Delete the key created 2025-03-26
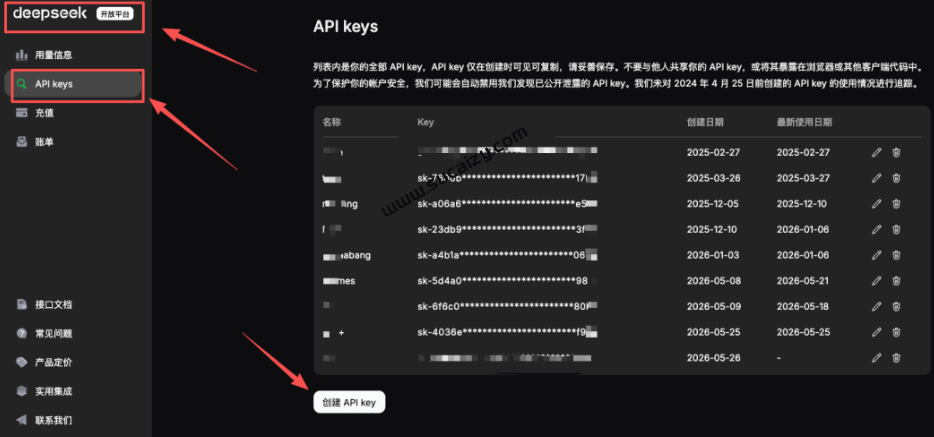The width and height of the screenshot is (934, 437). (896, 178)
